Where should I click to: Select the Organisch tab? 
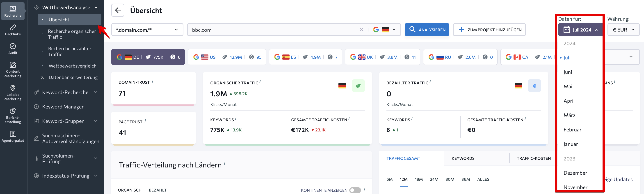tap(130, 190)
